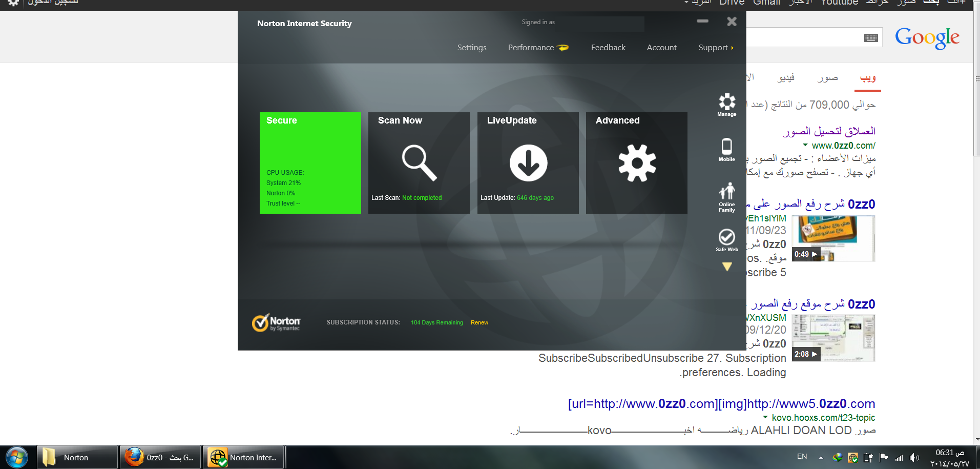Image resolution: width=980 pixels, height=469 pixels.
Task: Open the '0zz0 شرح رفع الصور على' result link
Action: [811, 205]
